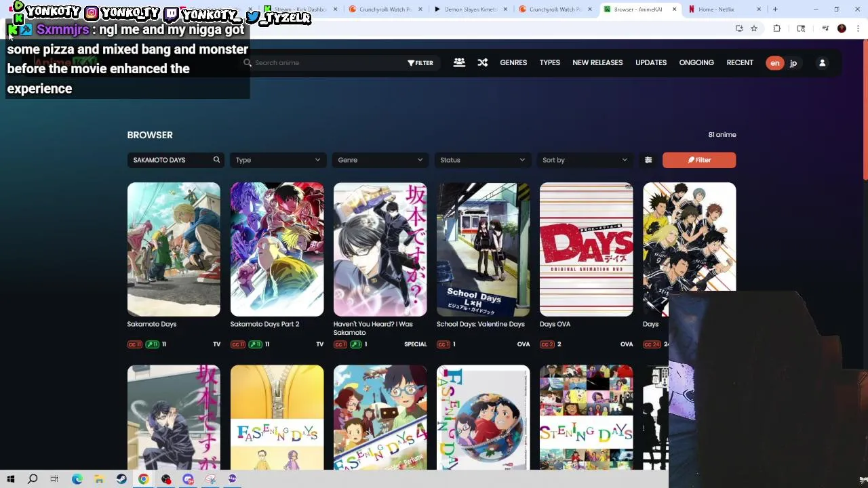The height and width of the screenshot is (488, 868).
Task: Expand the Sort by dropdown
Action: pyautogui.click(x=585, y=160)
